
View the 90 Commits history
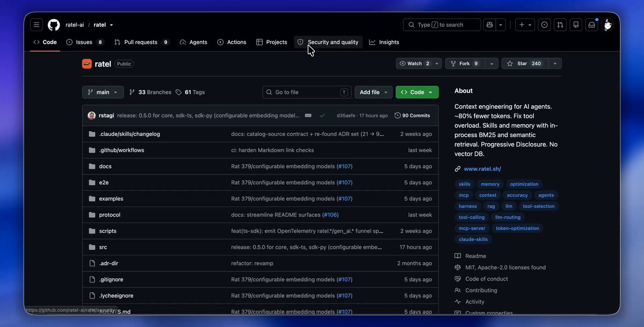(413, 115)
